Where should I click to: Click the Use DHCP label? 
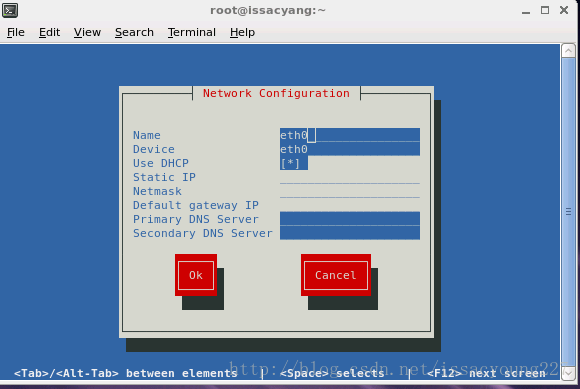coord(161,163)
